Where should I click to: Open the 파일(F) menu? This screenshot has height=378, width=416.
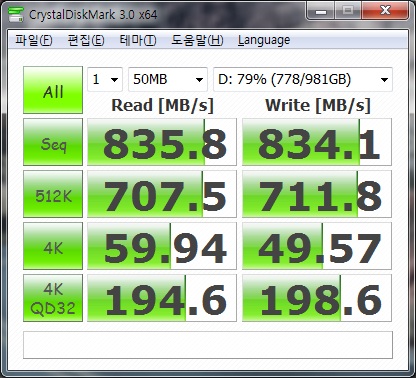tap(33, 40)
